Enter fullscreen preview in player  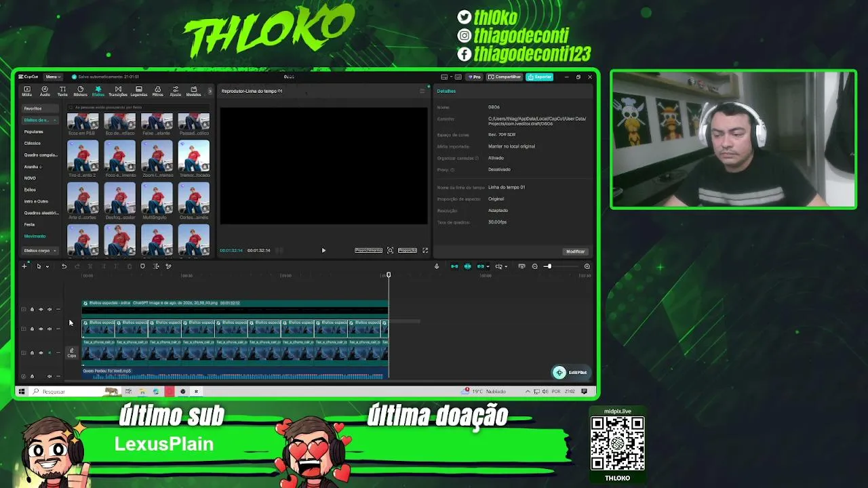[x=425, y=251]
